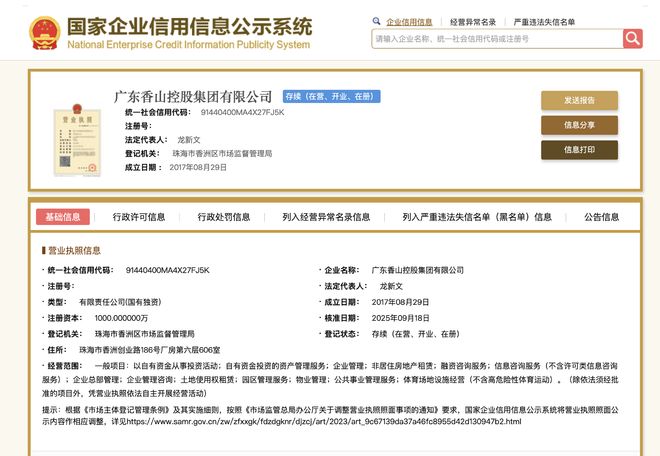Click registered capital value 1000.000000万
Image resolution: width=660 pixels, height=456 pixels.
click(121, 318)
